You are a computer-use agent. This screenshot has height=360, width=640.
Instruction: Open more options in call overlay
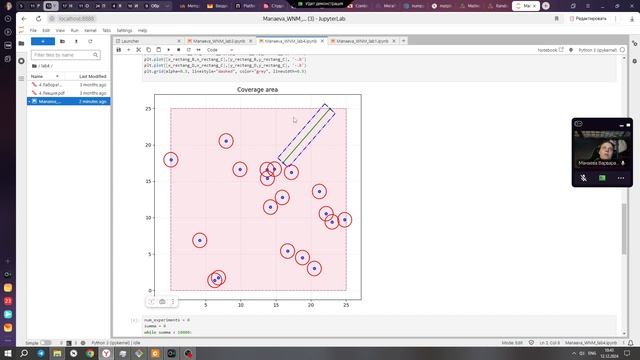point(621,178)
